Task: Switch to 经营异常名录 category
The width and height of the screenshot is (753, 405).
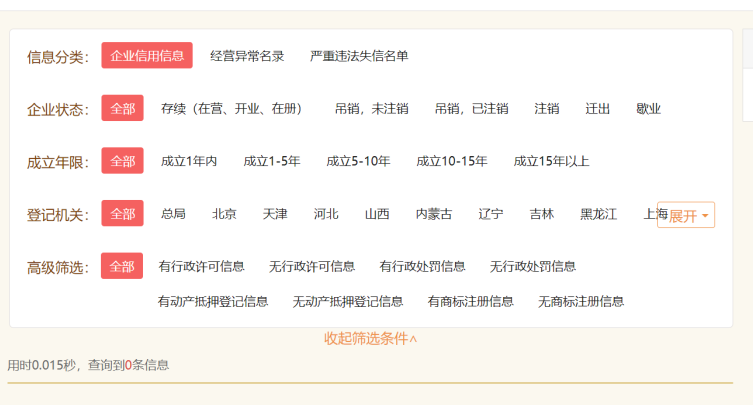Action: pyautogui.click(x=247, y=56)
